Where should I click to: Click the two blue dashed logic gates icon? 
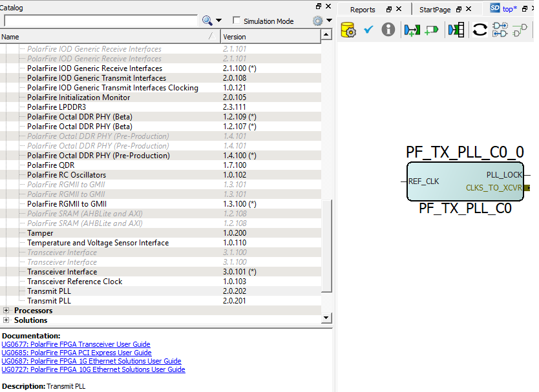pos(500,30)
